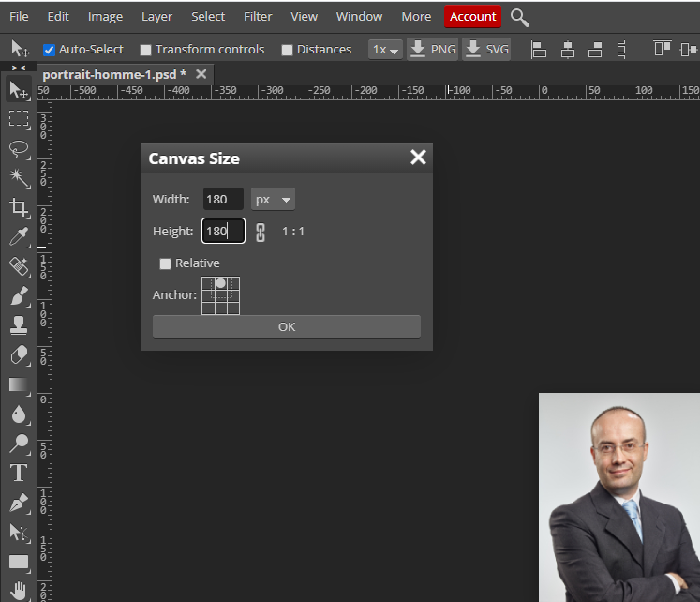
Task: Select the Eyedropper tool
Action: pos(19,237)
